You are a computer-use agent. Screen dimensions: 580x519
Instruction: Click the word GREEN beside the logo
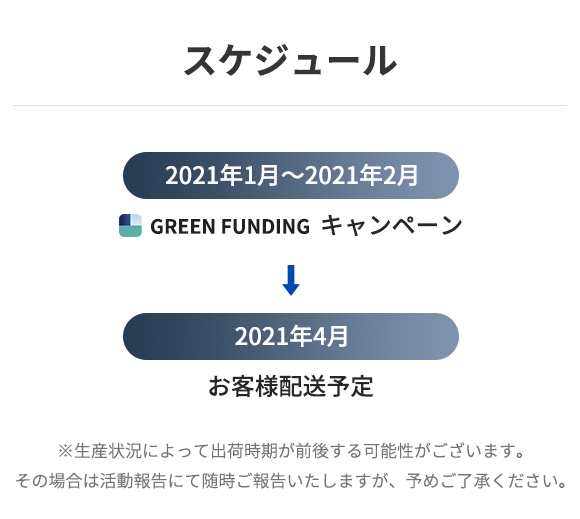(x=183, y=226)
